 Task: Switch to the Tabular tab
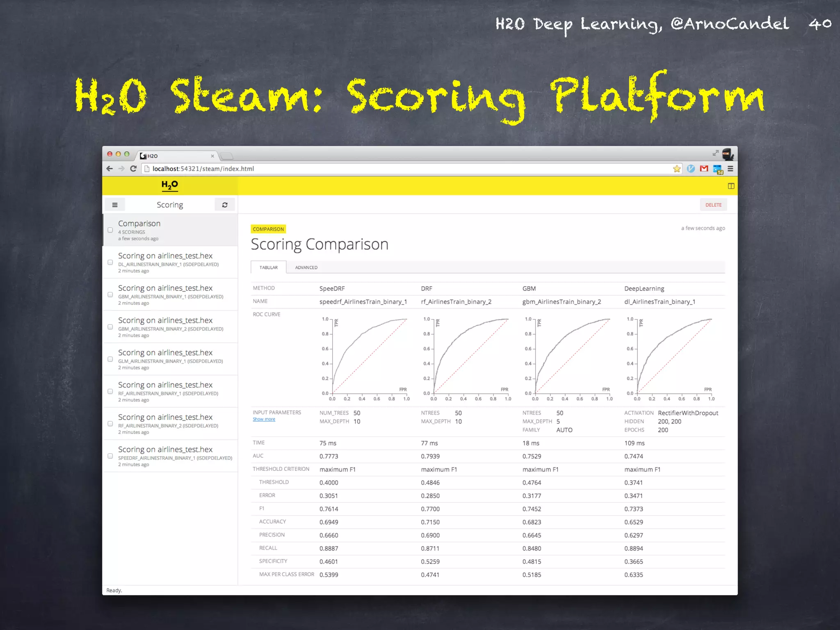(x=269, y=267)
